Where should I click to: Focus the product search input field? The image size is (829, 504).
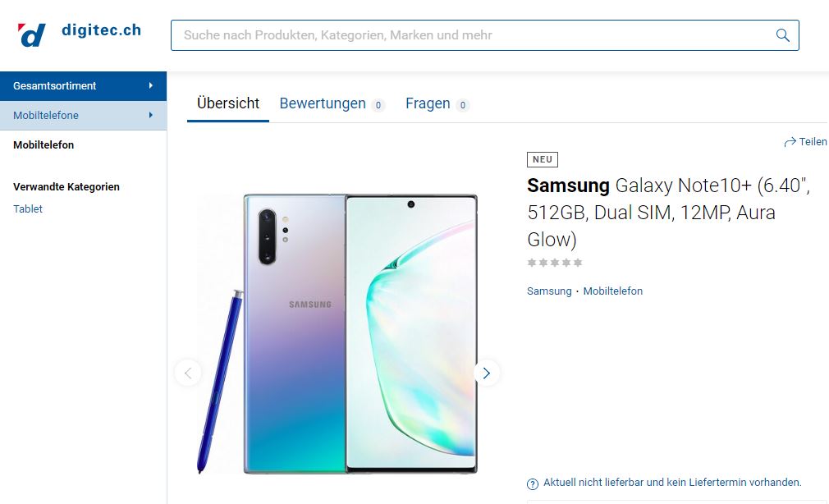point(485,35)
